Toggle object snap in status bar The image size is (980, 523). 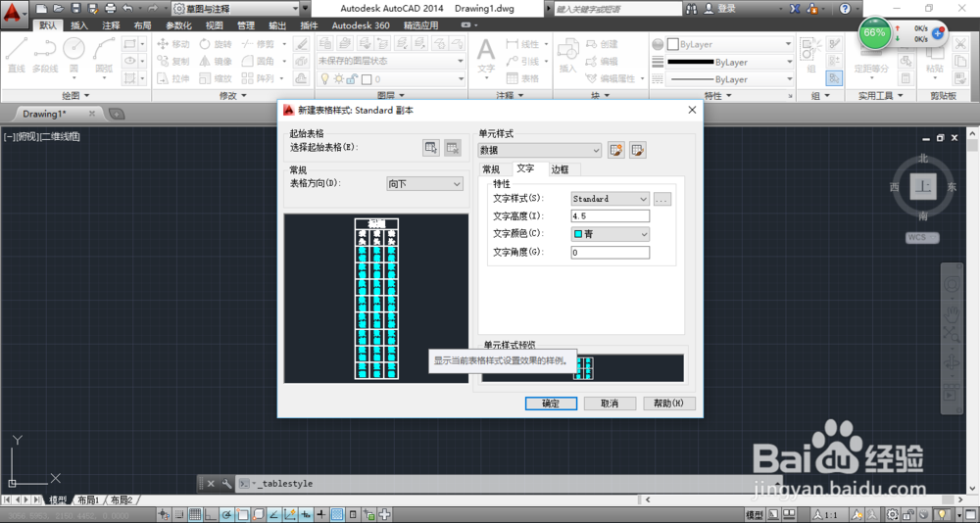242,515
